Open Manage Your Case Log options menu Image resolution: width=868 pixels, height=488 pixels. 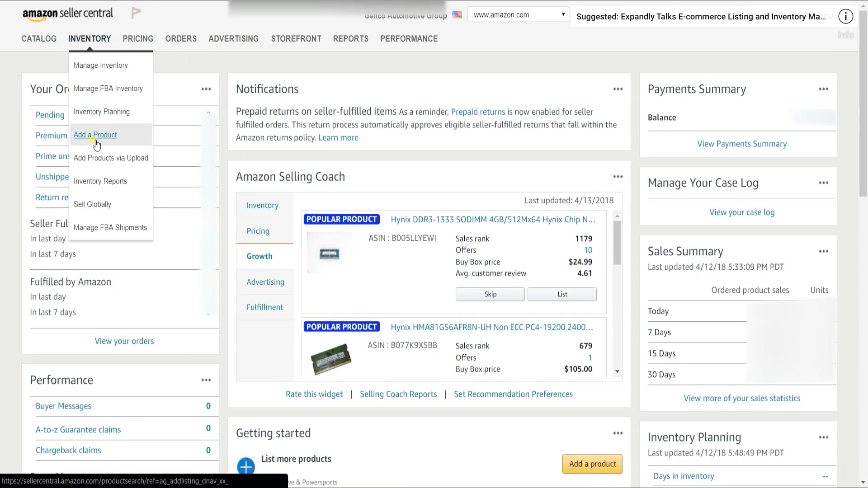tap(824, 183)
